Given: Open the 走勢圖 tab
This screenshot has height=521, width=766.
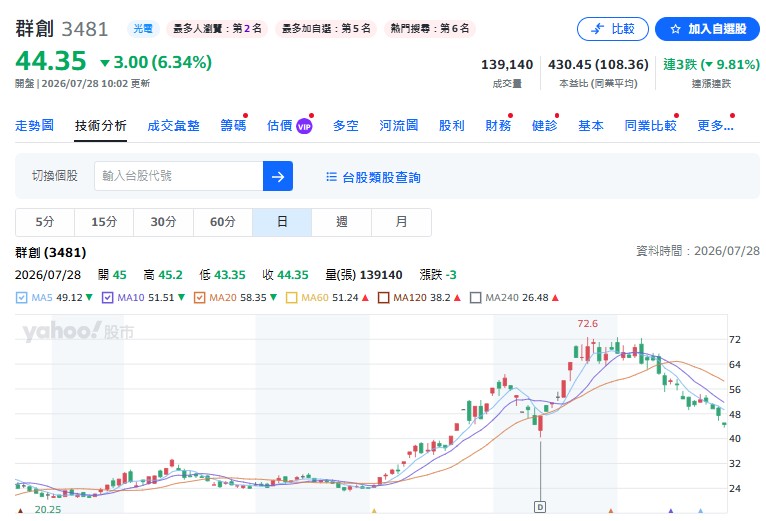Looking at the screenshot, I should [x=34, y=126].
